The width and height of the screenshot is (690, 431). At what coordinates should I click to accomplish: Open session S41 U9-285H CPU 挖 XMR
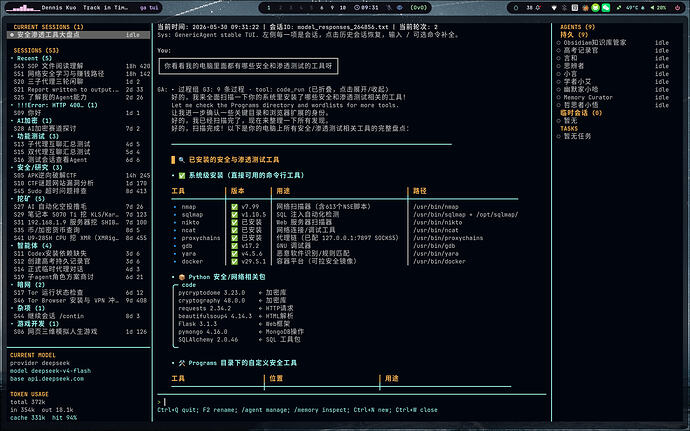pyautogui.click(x=81, y=238)
